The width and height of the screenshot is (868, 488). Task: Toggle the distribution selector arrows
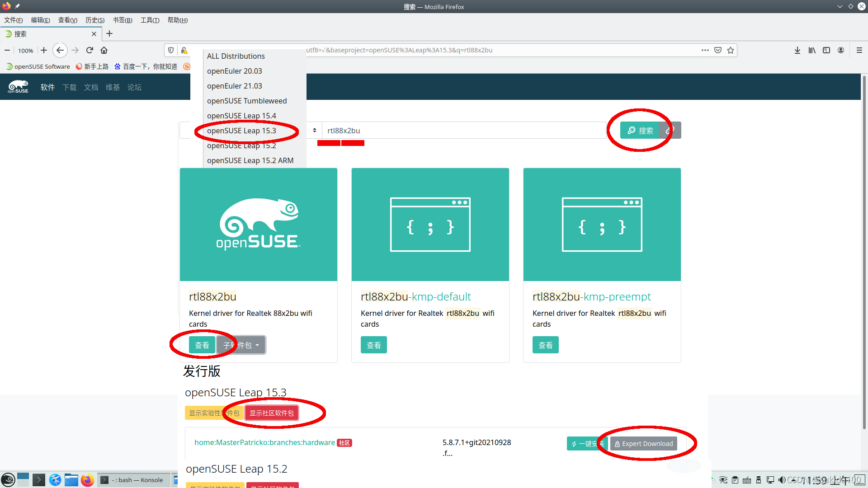point(315,130)
